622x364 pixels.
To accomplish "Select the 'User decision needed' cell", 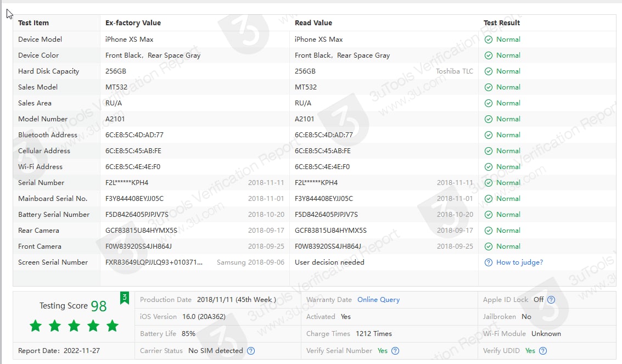I will tap(329, 262).
